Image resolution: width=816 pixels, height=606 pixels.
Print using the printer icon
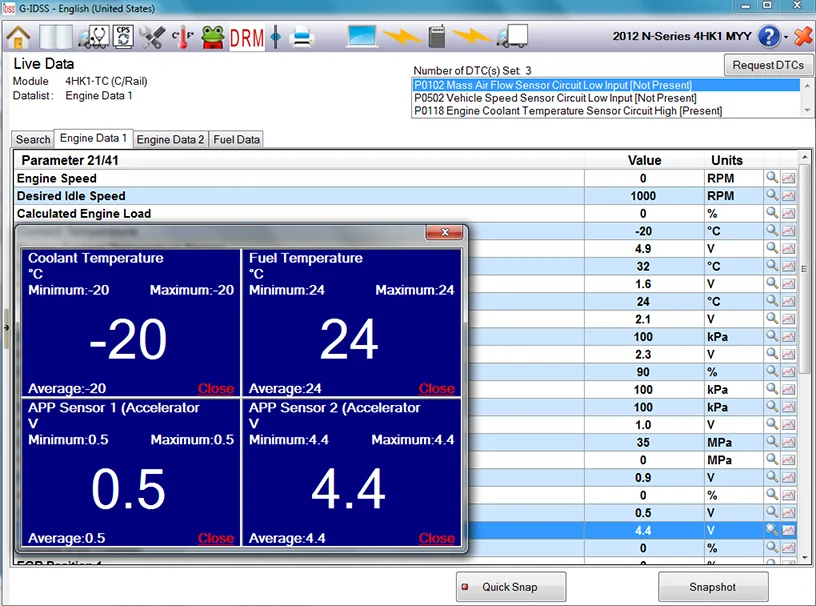click(302, 37)
